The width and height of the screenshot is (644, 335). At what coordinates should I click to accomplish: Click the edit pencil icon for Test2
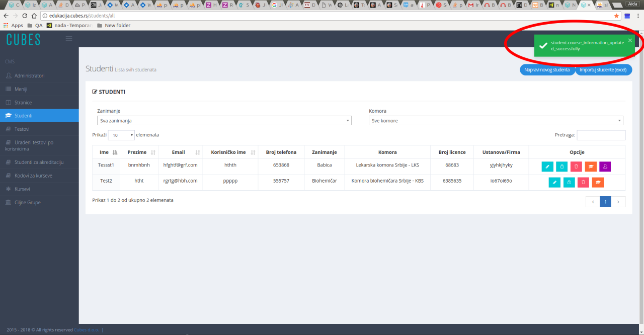coord(554,183)
